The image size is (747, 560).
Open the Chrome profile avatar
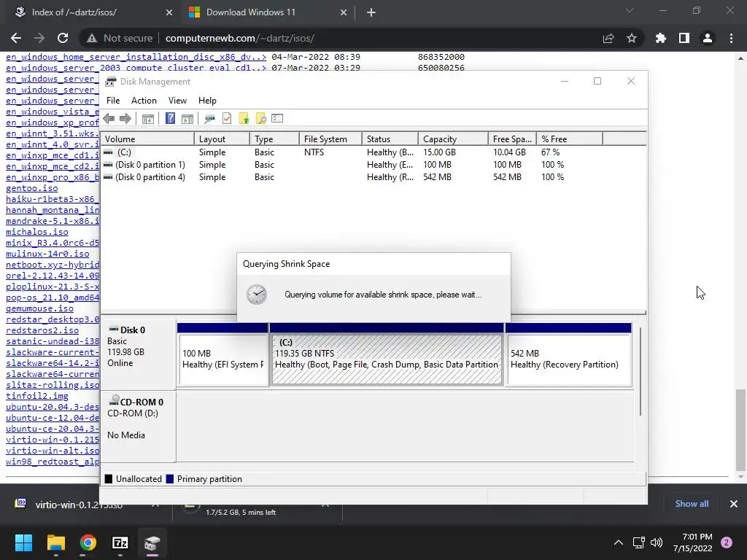708,38
